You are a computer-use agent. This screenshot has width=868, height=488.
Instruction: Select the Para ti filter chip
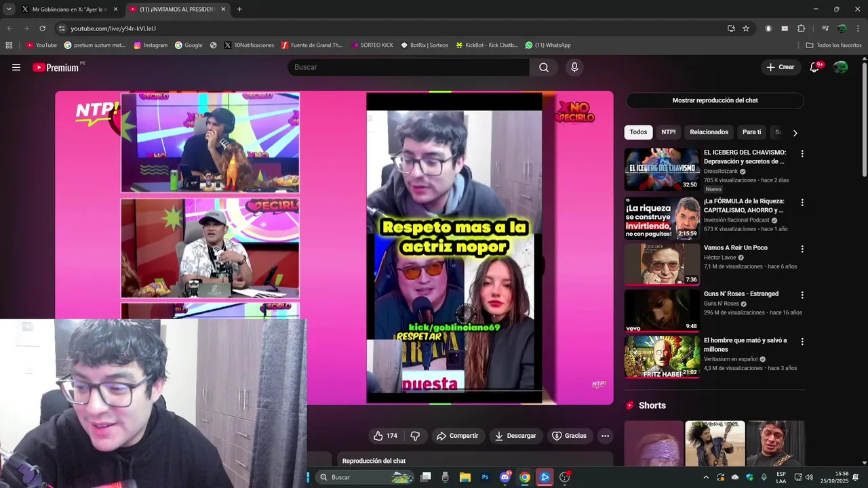pos(751,132)
